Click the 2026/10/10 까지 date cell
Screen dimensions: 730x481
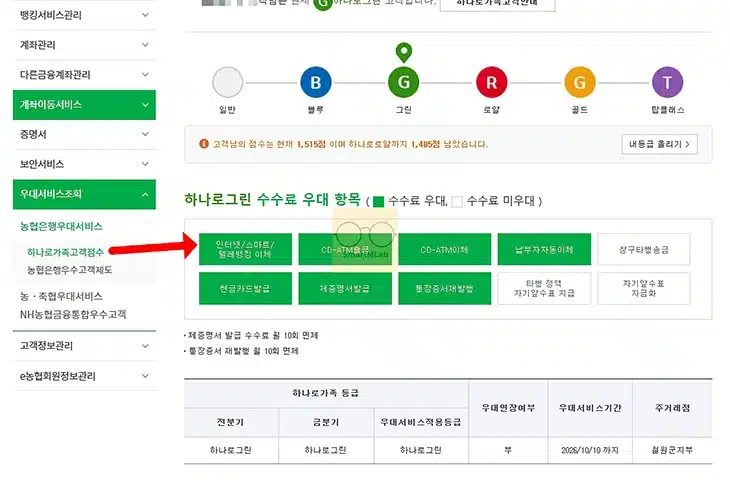590,450
